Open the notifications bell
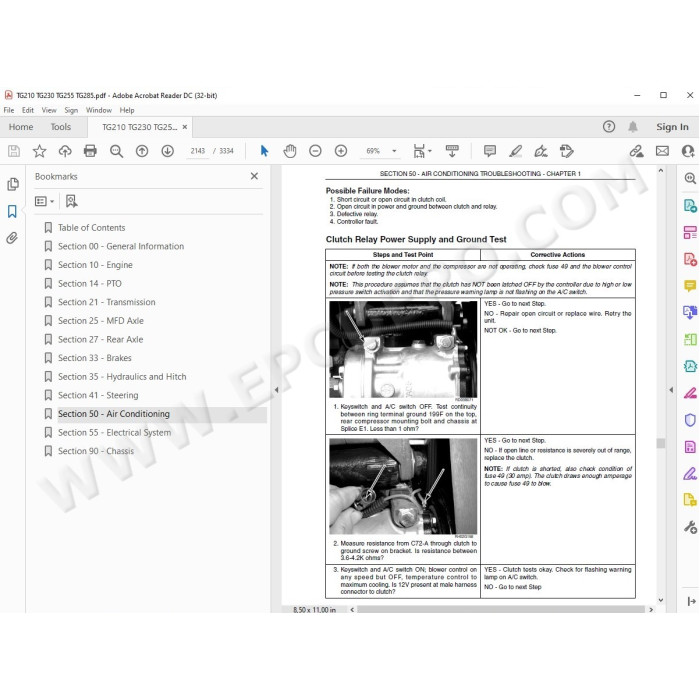This screenshot has height=700, width=700. (633, 127)
